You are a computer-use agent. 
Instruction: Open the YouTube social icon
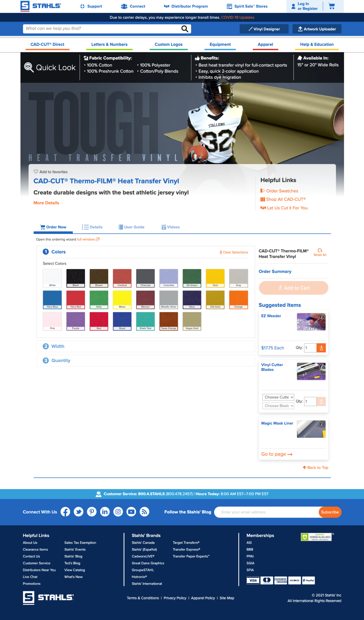click(x=131, y=512)
